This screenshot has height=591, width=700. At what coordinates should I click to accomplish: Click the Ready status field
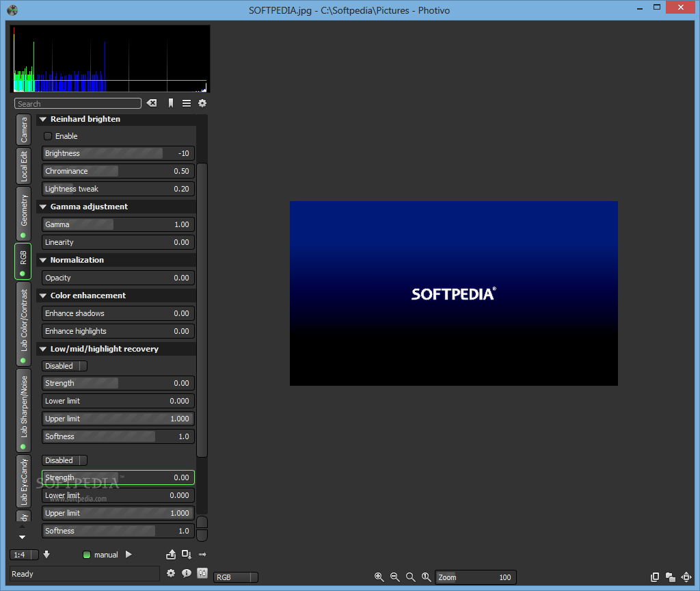coord(85,574)
